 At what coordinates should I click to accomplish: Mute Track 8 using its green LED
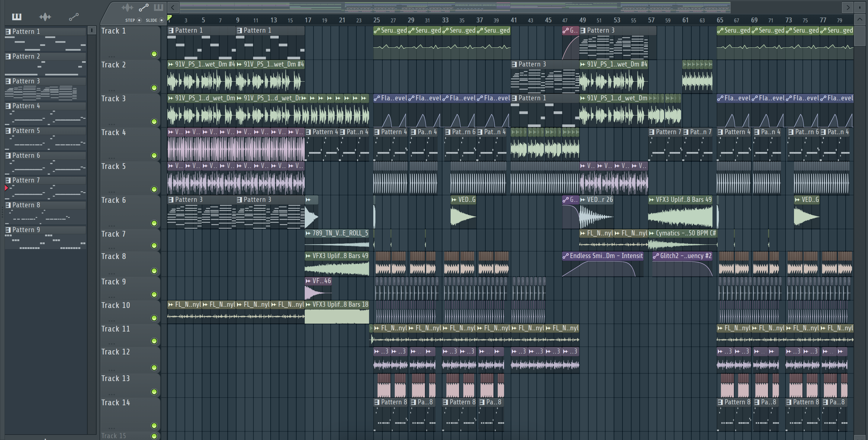[x=154, y=271]
